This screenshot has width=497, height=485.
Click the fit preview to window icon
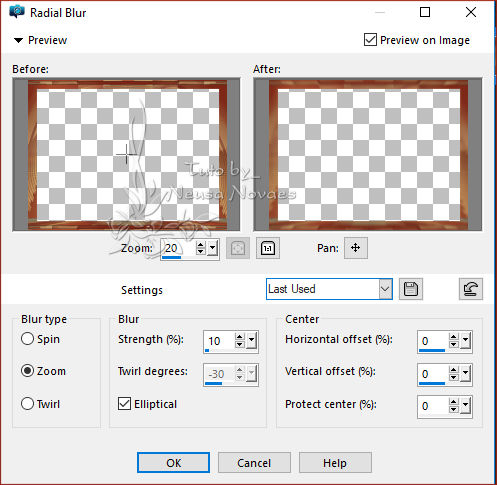pyautogui.click(x=238, y=248)
